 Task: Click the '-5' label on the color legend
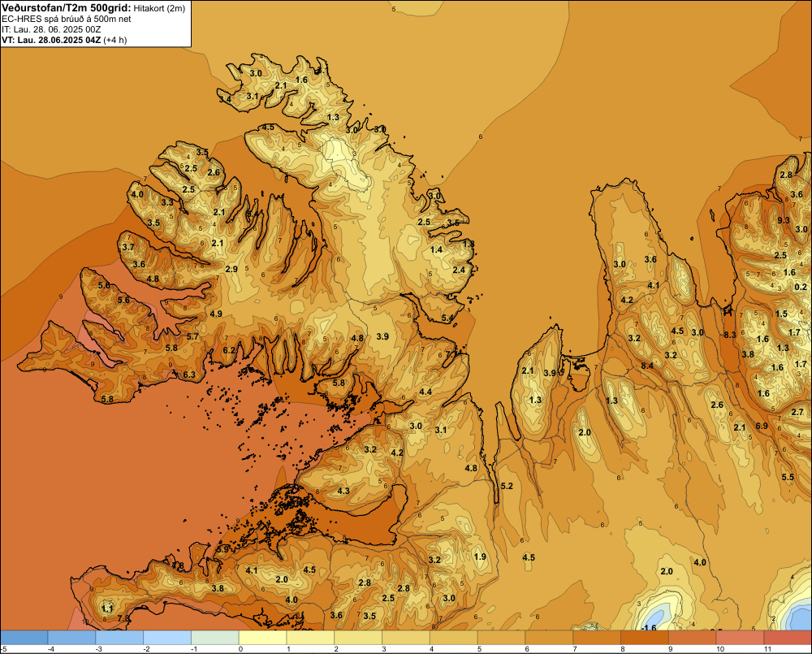click(x=3, y=649)
